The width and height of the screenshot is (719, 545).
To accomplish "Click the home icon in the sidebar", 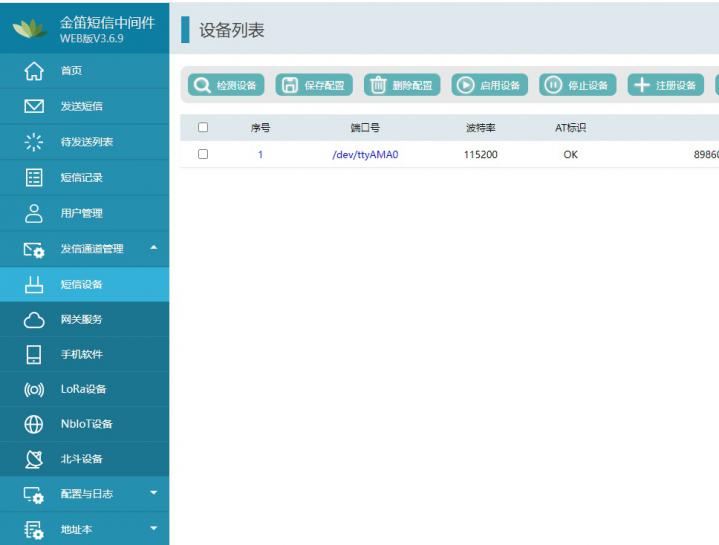I will coord(34,71).
